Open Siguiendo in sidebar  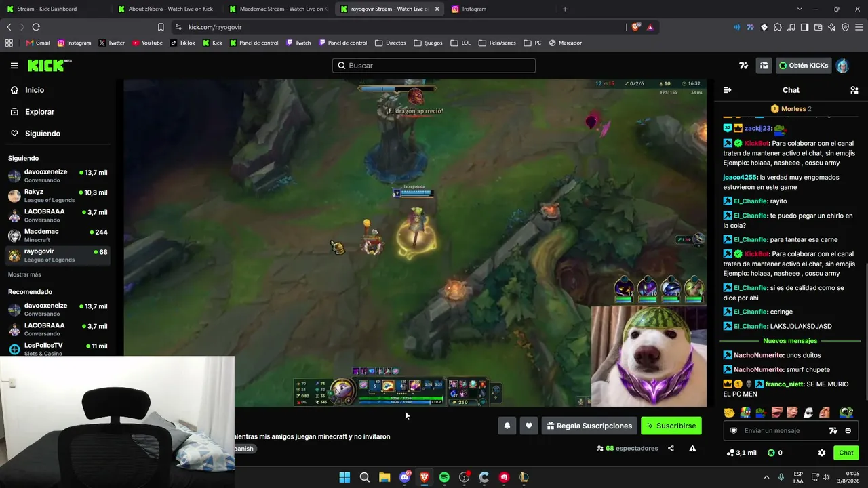35,134
